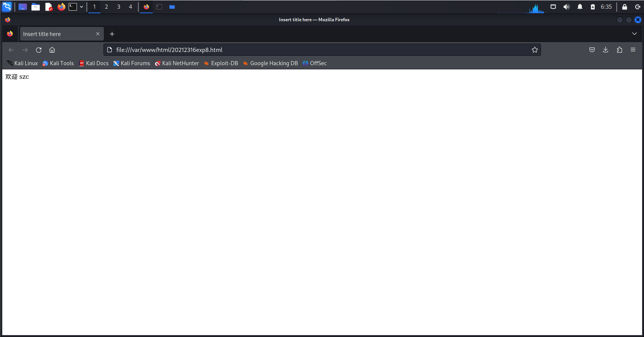Focus the URL address bar
The height and width of the screenshot is (337, 644).
point(322,50)
